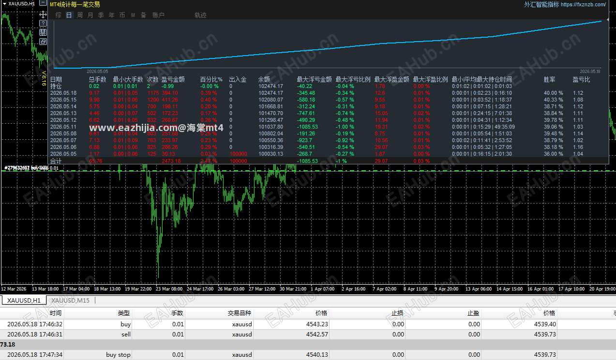This screenshot has height=364, width=616.
Task: Switch to XAUUSD,H1 chart tab
Action: point(24,300)
